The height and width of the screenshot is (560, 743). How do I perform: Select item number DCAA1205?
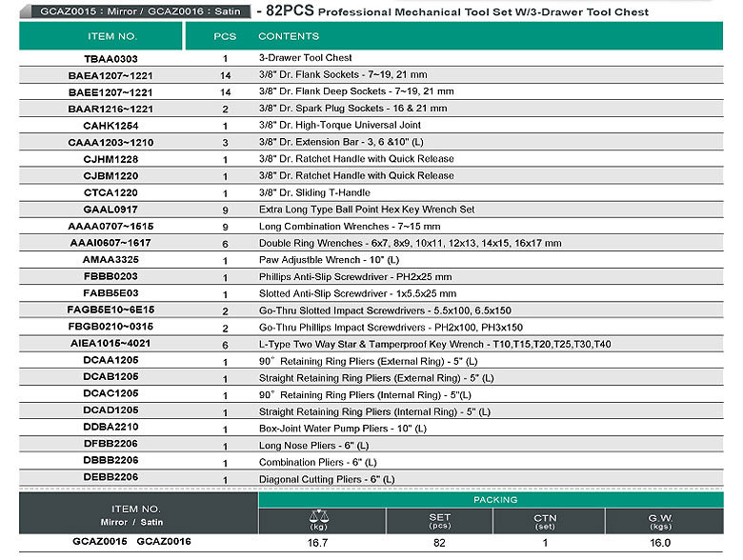(110, 360)
